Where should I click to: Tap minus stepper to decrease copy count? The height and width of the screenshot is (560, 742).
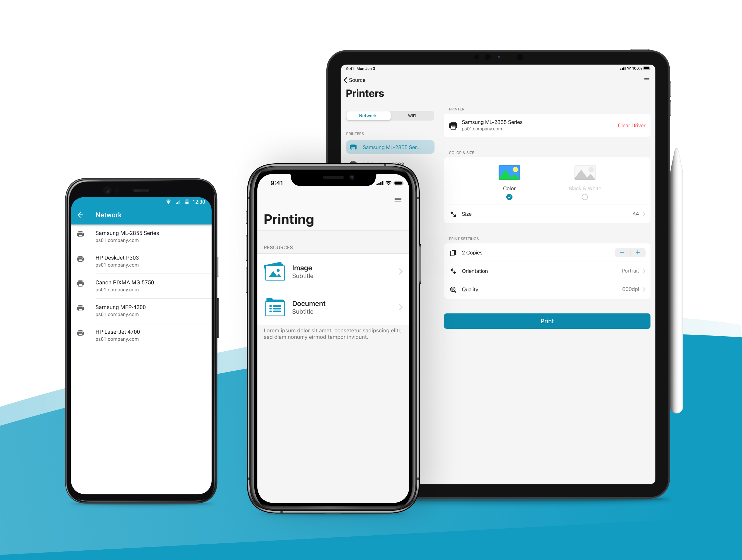pyautogui.click(x=622, y=252)
